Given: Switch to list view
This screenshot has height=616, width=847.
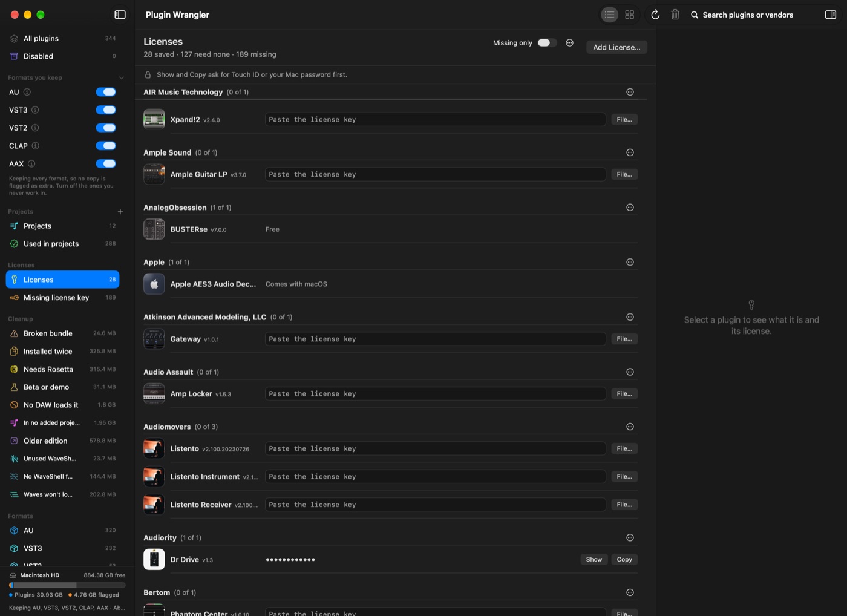Looking at the screenshot, I should (x=609, y=15).
